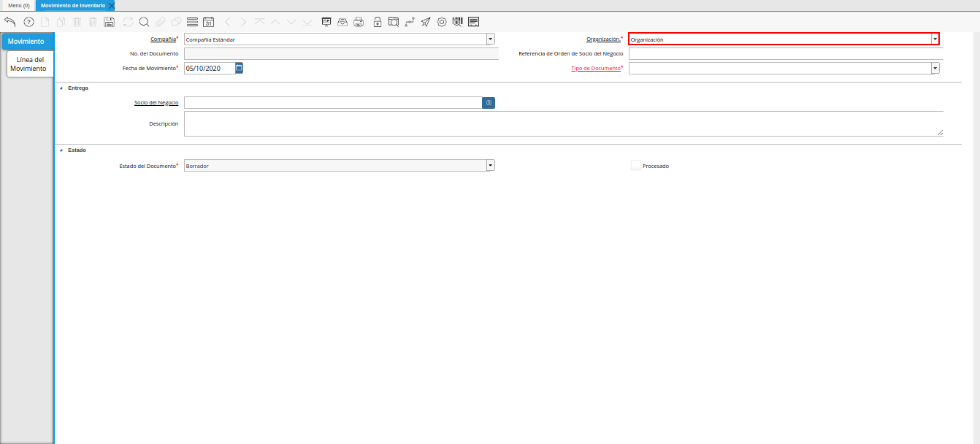Click the No. del Documento field
The height and width of the screenshot is (444, 980).
pos(341,53)
